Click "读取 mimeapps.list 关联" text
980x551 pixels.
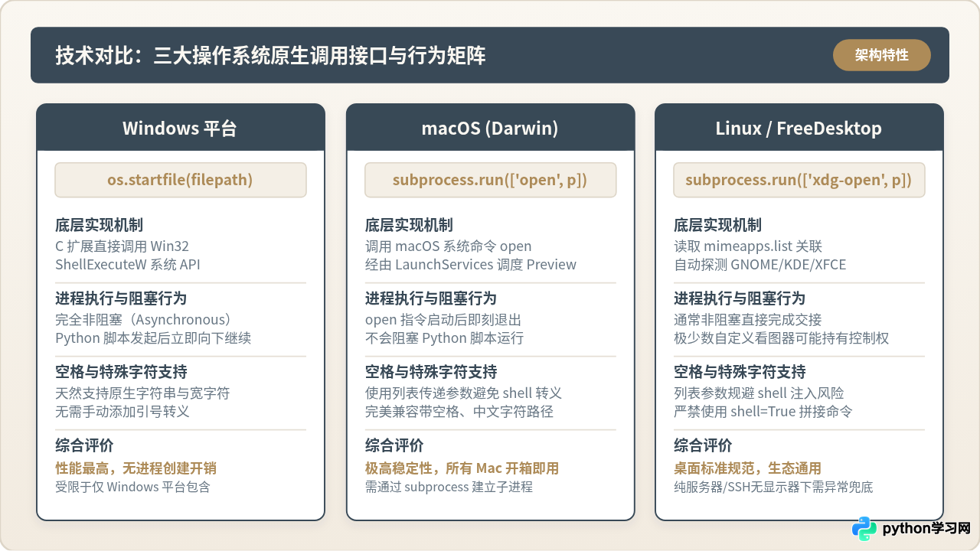748,246
